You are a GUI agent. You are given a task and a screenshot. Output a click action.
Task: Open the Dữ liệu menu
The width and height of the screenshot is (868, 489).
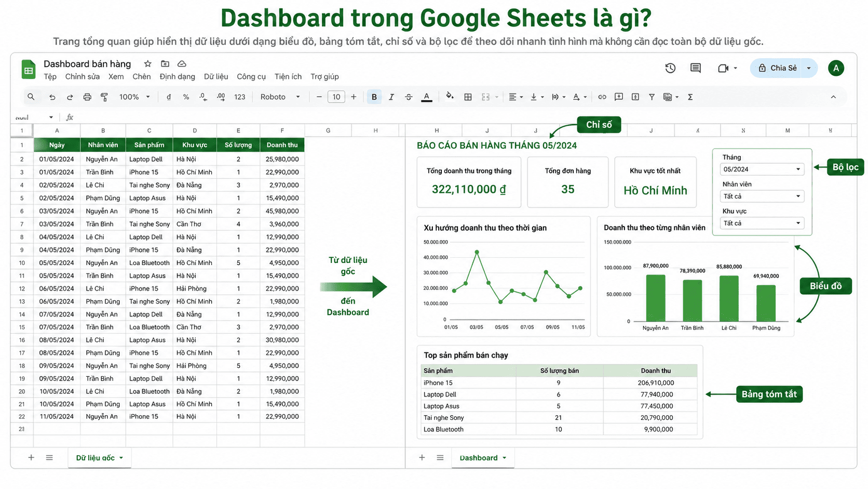[x=216, y=76]
